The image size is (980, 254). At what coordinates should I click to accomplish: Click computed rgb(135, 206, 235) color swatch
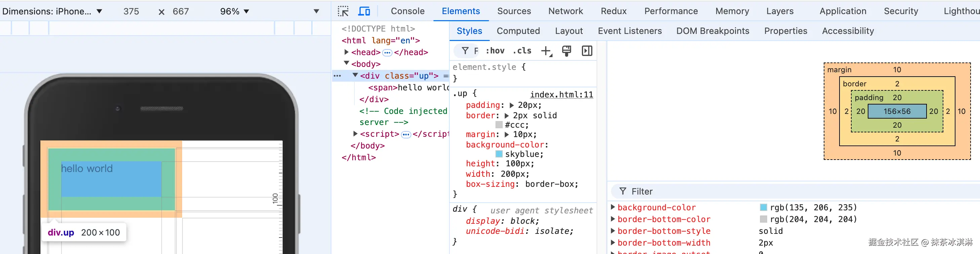pos(763,207)
